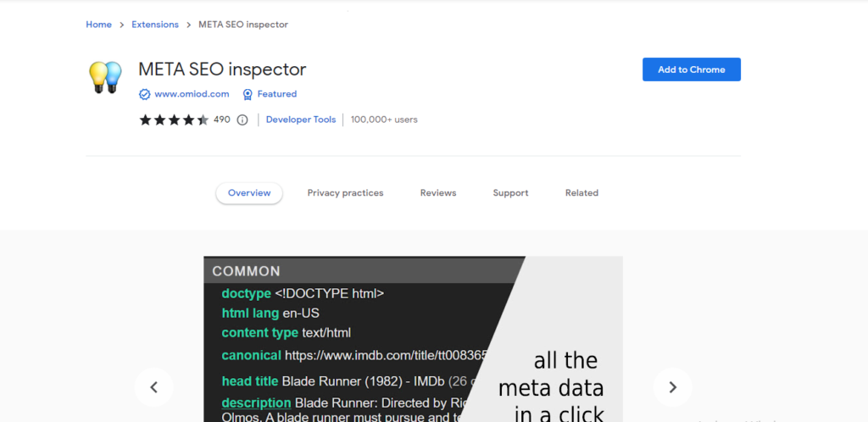
Task: Click the 'content type text/html' line
Action: tap(287, 333)
